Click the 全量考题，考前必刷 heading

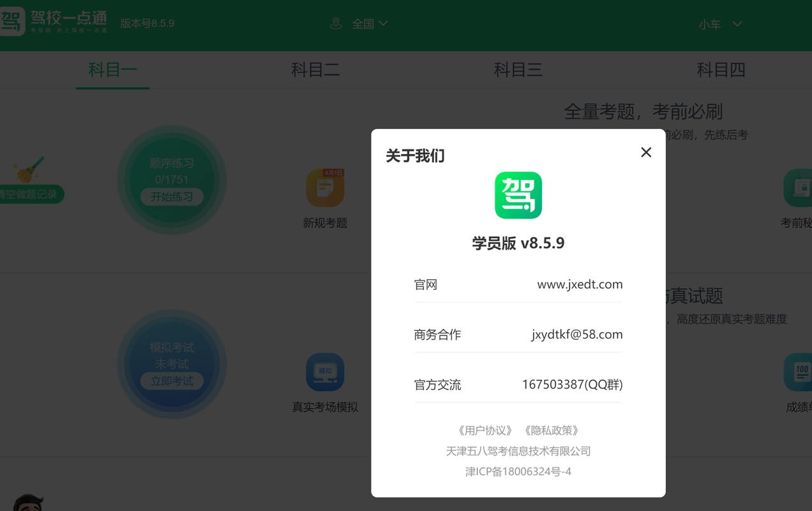643,112
